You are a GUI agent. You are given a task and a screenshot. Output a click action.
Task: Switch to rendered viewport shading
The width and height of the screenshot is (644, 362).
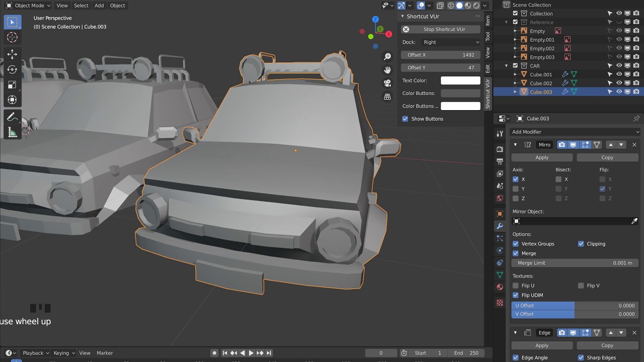tap(476, 6)
